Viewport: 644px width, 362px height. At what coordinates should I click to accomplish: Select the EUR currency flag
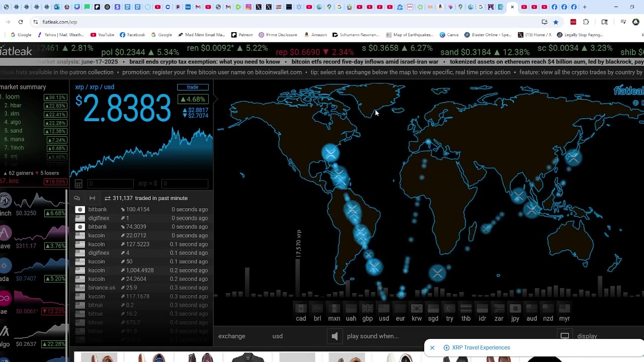[400, 309]
